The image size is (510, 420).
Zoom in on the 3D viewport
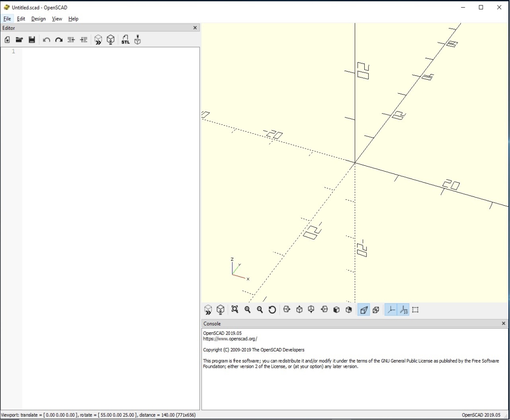(x=248, y=310)
